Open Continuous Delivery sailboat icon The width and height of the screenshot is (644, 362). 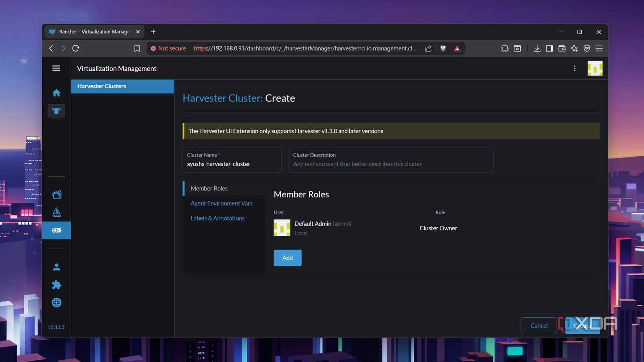click(x=56, y=212)
